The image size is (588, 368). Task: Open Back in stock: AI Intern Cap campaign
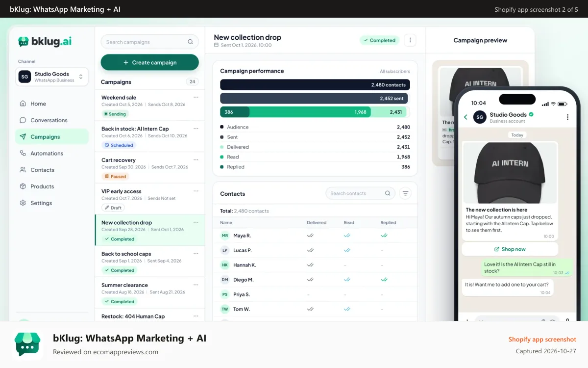149,136
